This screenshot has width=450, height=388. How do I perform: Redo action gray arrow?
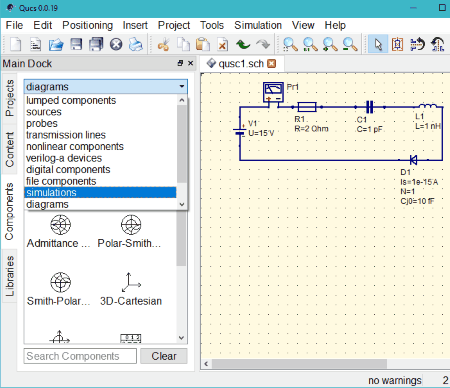(x=263, y=44)
